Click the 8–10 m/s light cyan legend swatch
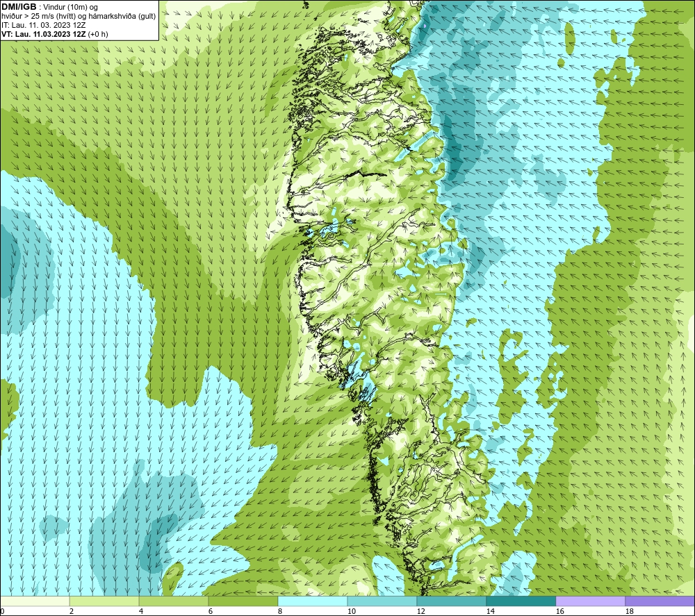Image resolution: width=695 pixels, height=616 pixels. tap(313, 601)
